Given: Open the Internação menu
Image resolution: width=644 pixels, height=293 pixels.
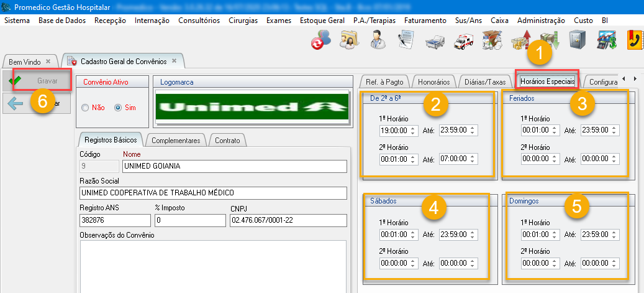Looking at the screenshot, I should (152, 21).
